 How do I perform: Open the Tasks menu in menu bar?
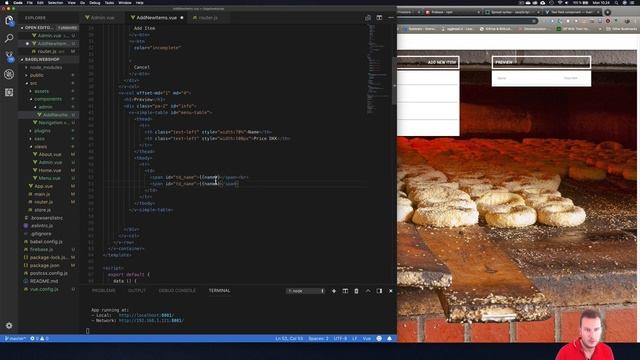click(109, 2)
